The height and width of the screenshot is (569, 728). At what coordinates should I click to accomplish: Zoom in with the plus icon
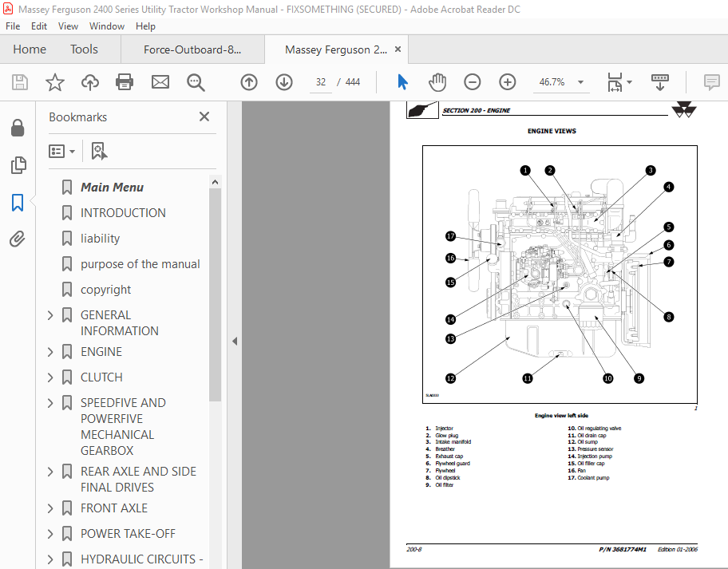[507, 82]
